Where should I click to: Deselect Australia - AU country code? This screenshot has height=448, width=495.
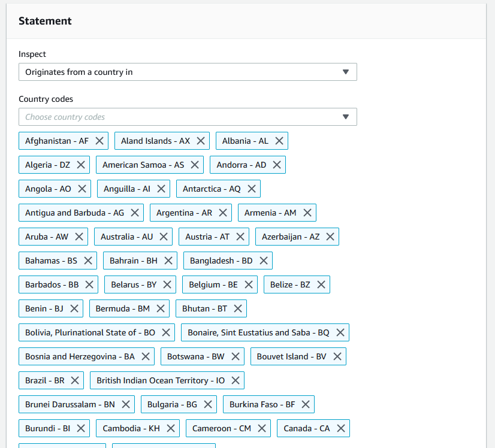pos(164,237)
